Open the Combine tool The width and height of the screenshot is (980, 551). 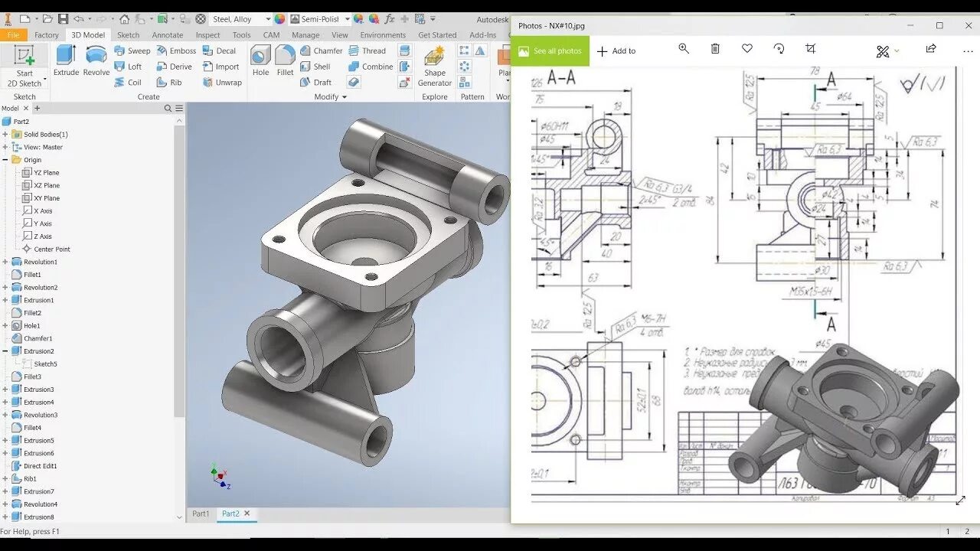click(371, 67)
